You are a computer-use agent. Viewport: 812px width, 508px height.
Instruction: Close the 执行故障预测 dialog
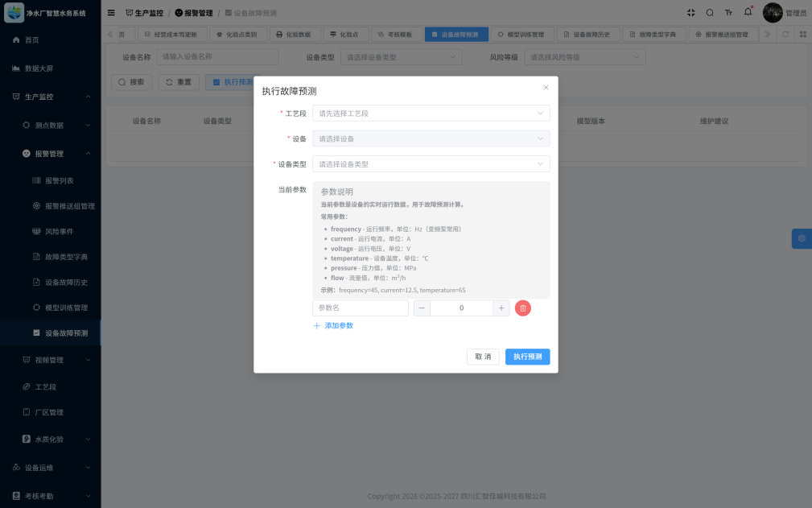tap(546, 88)
